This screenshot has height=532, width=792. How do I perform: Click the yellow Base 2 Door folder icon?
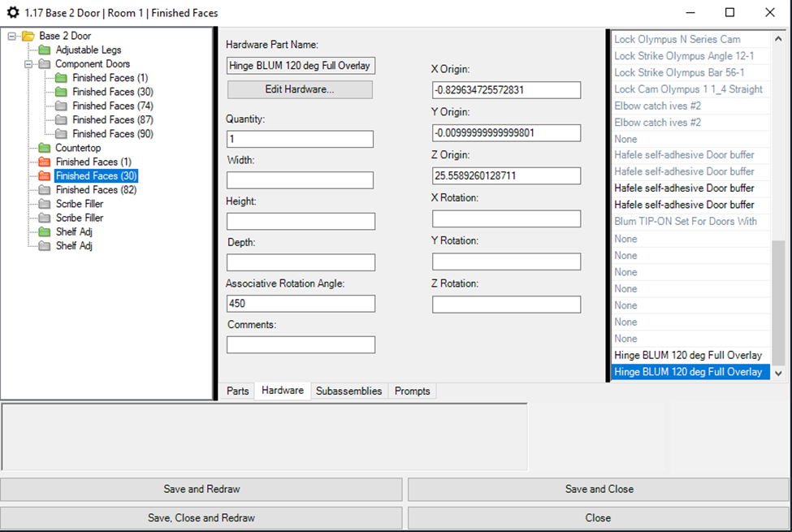[28, 36]
